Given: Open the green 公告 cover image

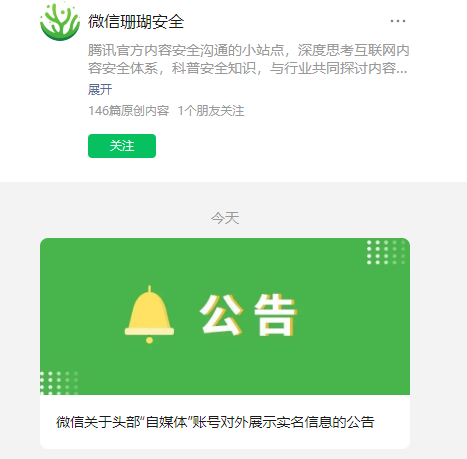Looking at the screenshot, I should [x=225, y=316].
